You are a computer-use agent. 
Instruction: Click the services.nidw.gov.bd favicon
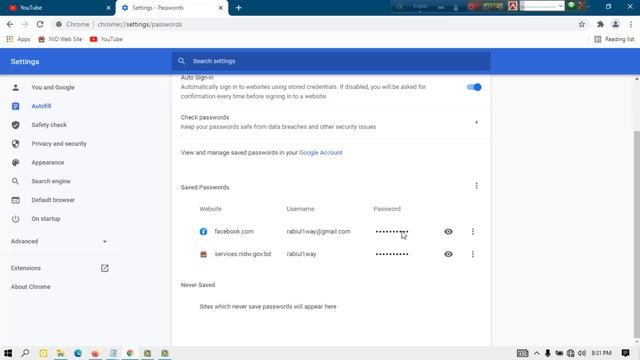pos(203,254)
